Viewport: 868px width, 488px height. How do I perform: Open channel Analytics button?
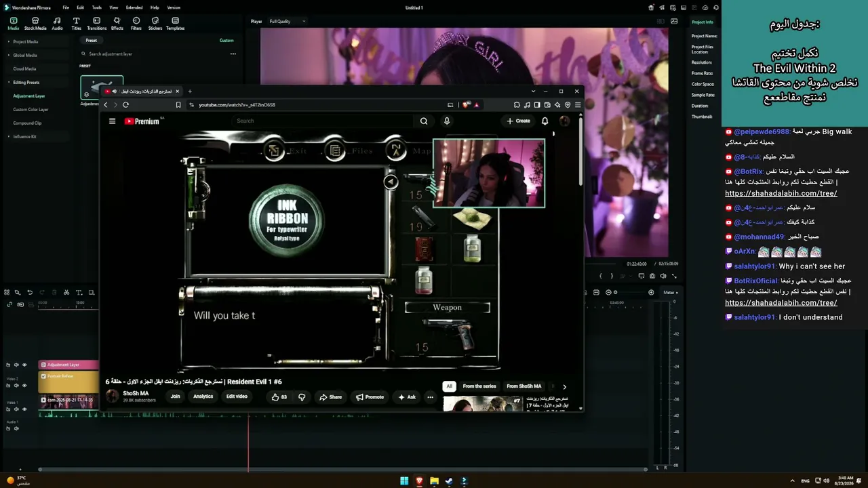pos(203,396)
